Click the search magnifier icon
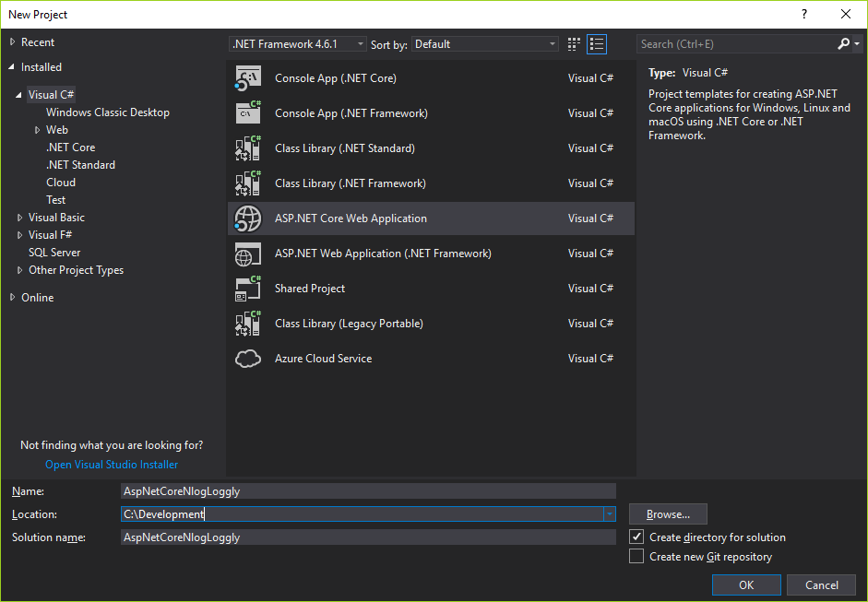868x602 pixels. 842,43
